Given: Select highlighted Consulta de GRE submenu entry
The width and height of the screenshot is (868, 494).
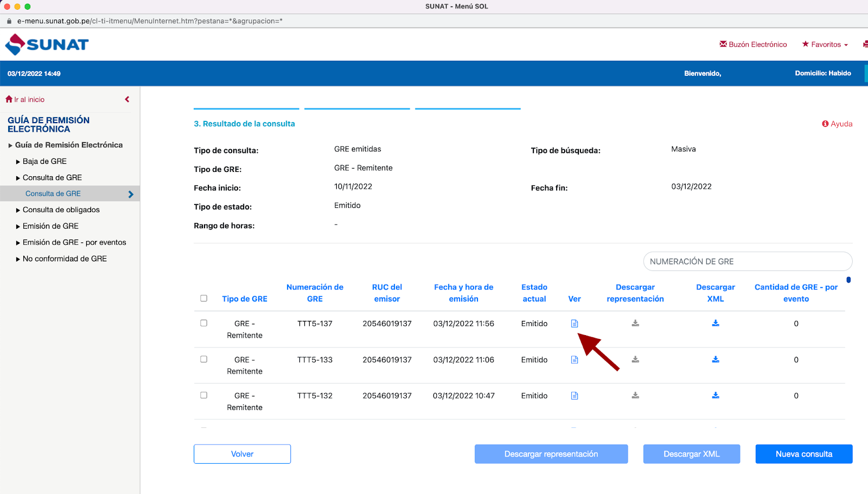Looking at the screenshot, I should click(x=53, y=194).
